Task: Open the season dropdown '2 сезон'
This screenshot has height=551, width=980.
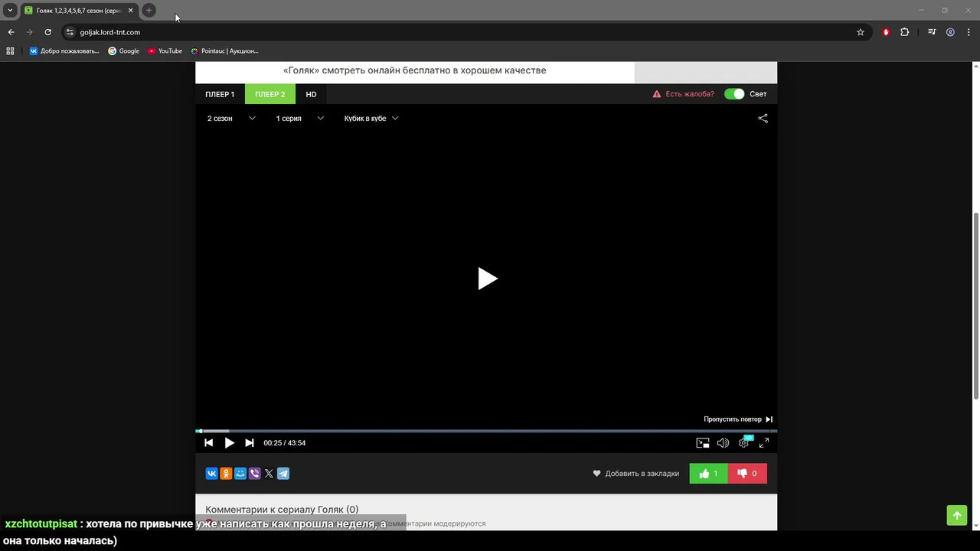Action: 231,119
